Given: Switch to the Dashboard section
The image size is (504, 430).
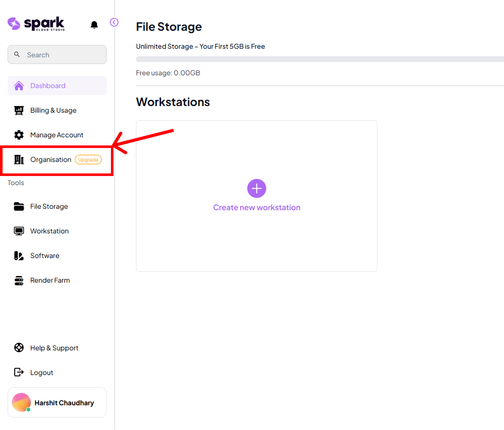Looking at the screenshot, I should (47, 85).
